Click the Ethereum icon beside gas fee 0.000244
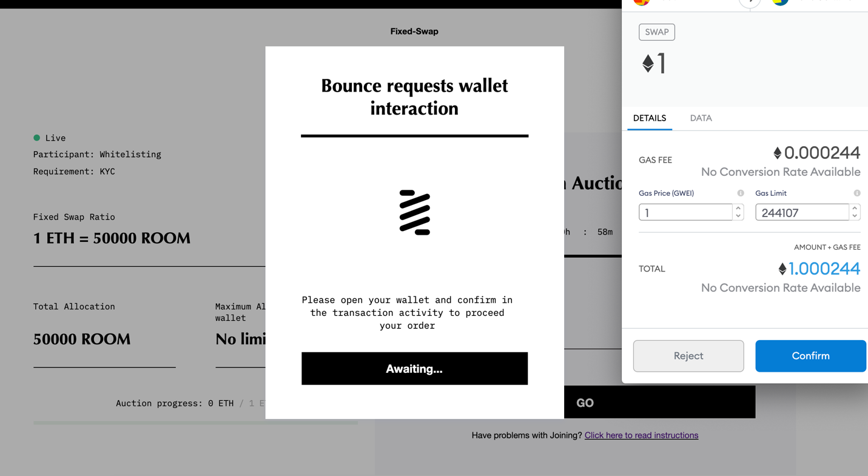This screenshot has width=868, height=476. click(777, 153)
